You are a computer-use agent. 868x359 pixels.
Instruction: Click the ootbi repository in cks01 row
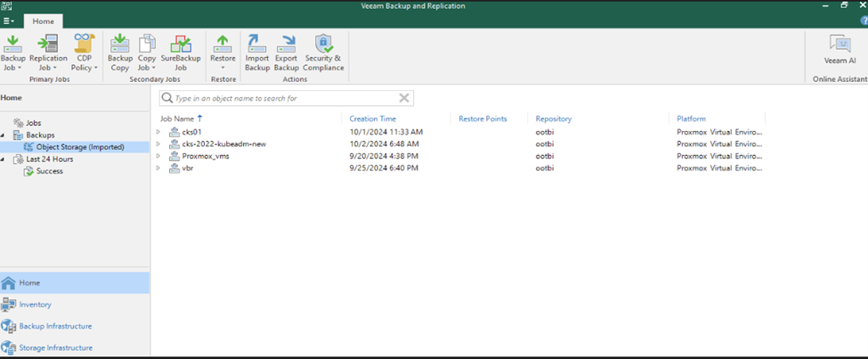545,132
